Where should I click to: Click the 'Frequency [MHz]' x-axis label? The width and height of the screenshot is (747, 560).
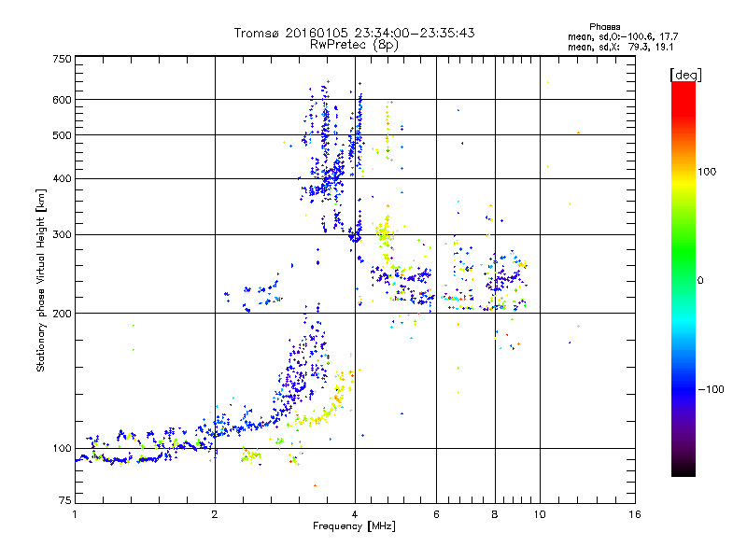tap(354, 526)
